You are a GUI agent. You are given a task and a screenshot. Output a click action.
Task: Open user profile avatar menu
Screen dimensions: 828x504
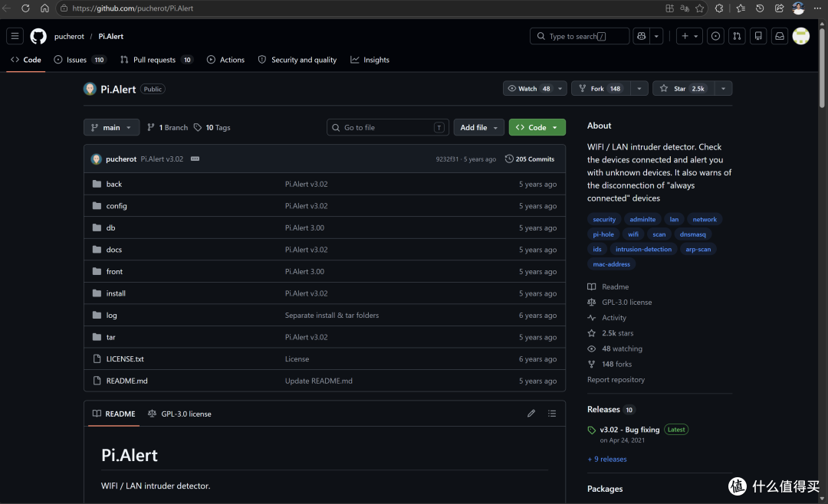pos(800,36)
